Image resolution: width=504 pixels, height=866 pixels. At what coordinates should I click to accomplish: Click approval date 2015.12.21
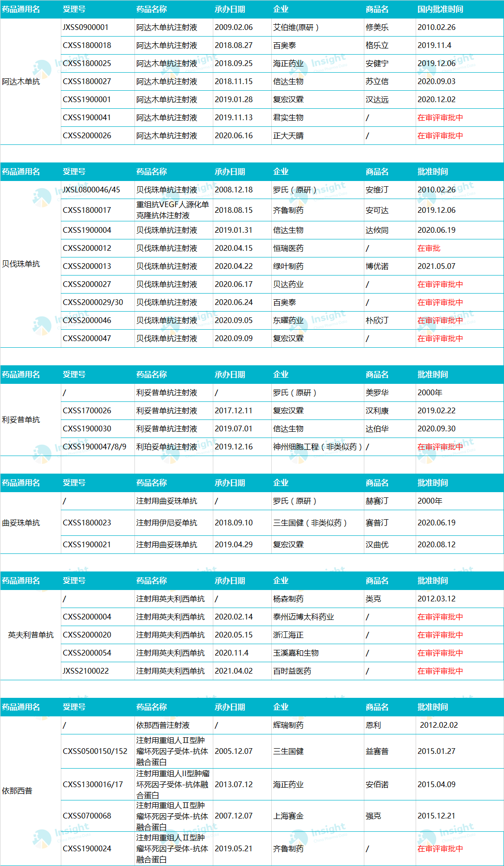437,816
